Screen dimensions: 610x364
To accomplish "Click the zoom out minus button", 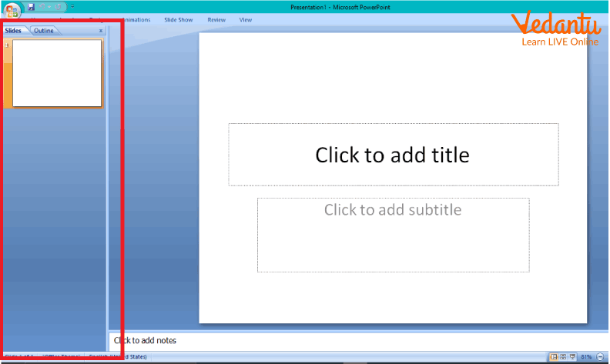I will (x=600, y=357).
